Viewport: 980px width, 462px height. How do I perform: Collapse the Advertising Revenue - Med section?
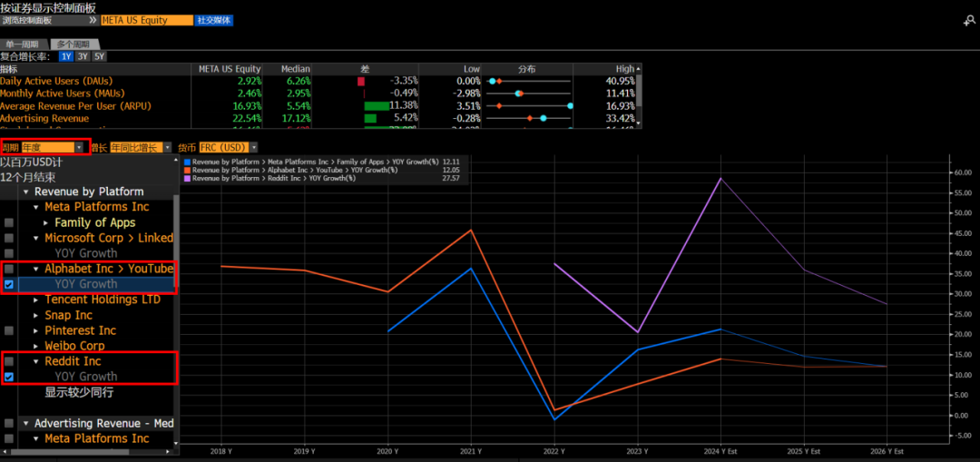[27, 423]
